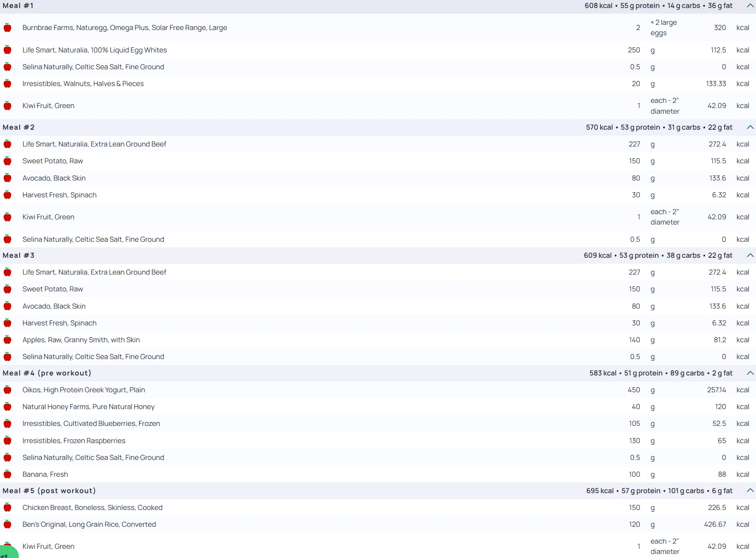Click Meal #1 summary '608 kcal'

[x=599, y=6]
